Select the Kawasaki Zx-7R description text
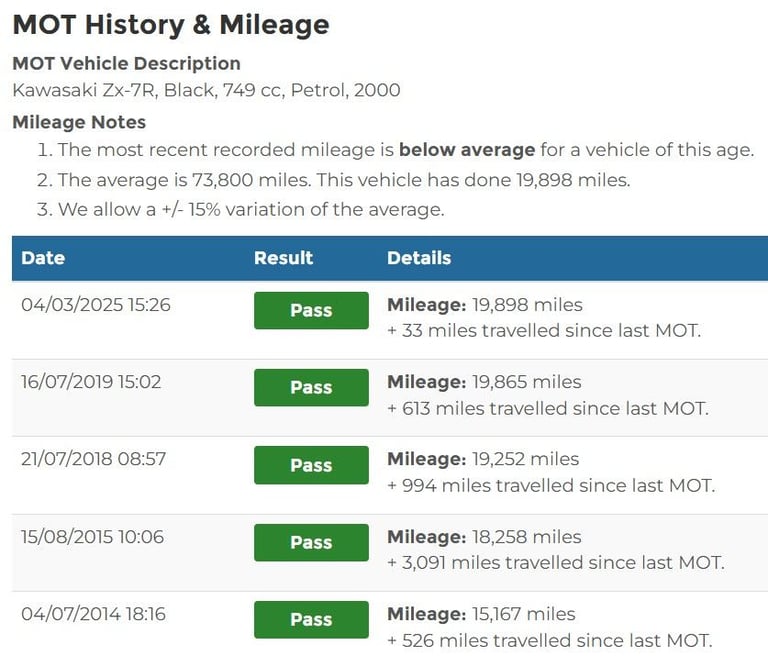The image size is (768, 667). click(206, 90)
